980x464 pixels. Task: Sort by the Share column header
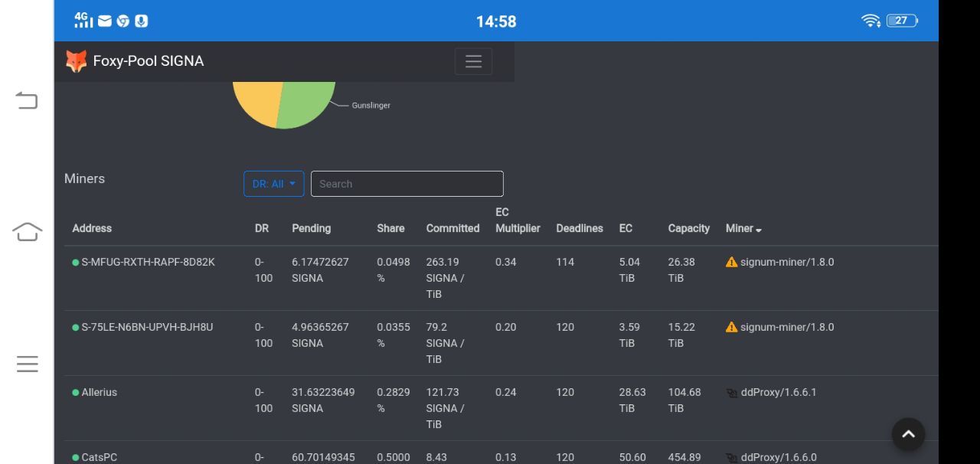390,228
